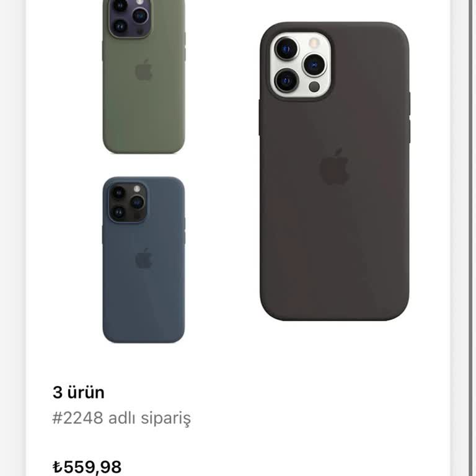Screen dimensions: 476x476
Task: Click the top-left camera lens on the black case
Action: click(x=286, y=48)
